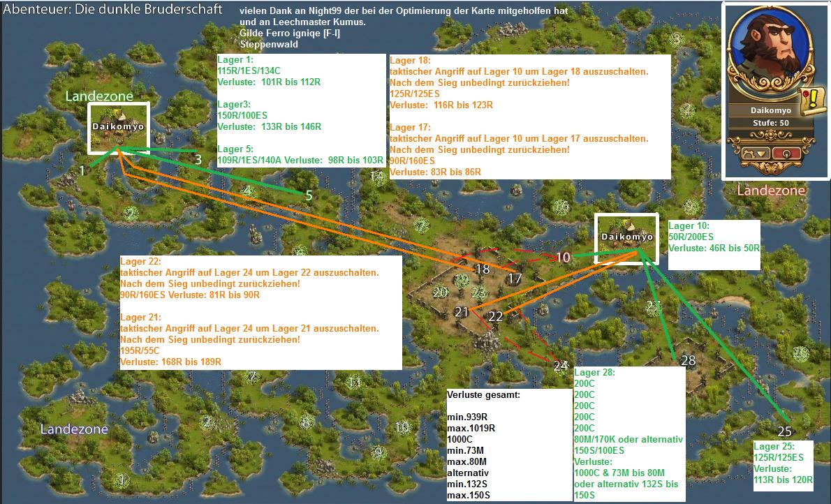Select enemy camp marker 10
Screen dimensions: 831x504
point(564,258)
